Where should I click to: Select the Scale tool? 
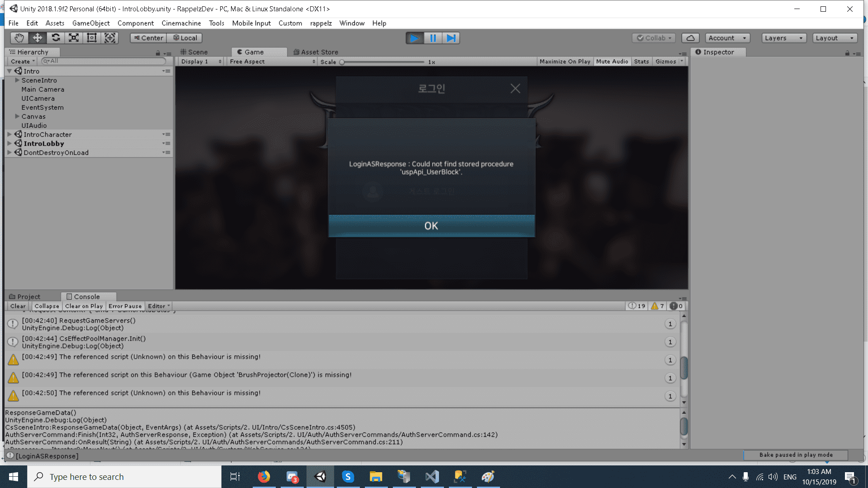[x=74, y=38]
